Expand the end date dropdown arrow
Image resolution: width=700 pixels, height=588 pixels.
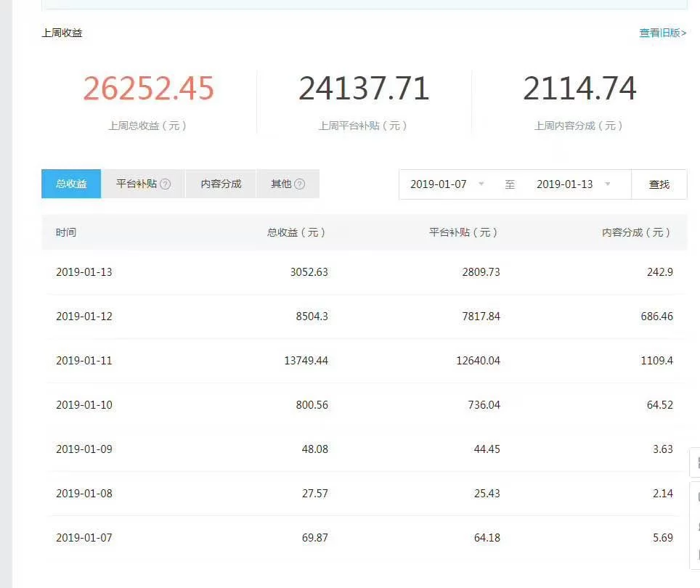[x=608, y=184]
